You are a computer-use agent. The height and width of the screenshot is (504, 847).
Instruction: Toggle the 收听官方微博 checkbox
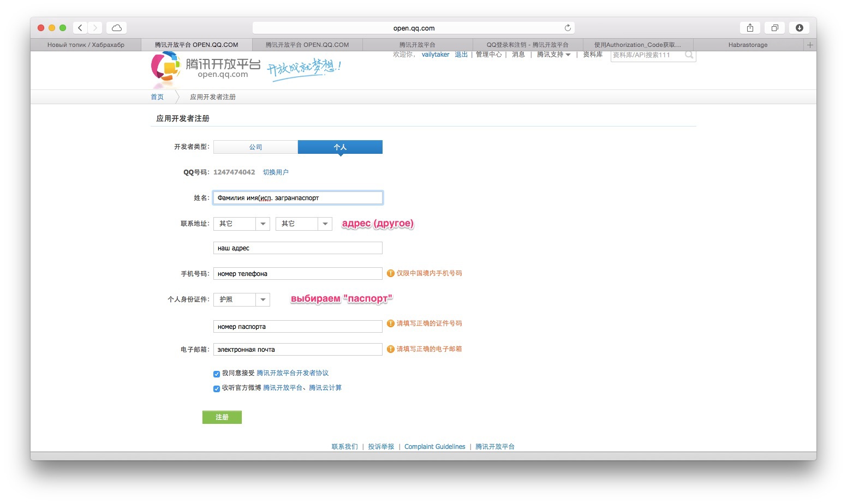217,388
